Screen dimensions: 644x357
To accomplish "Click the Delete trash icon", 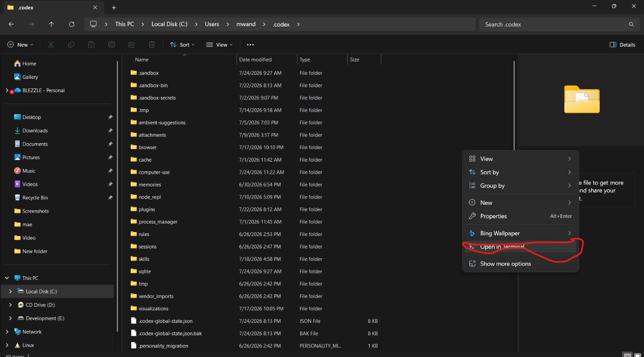I will pyautogui.click(x=152, y=45).
